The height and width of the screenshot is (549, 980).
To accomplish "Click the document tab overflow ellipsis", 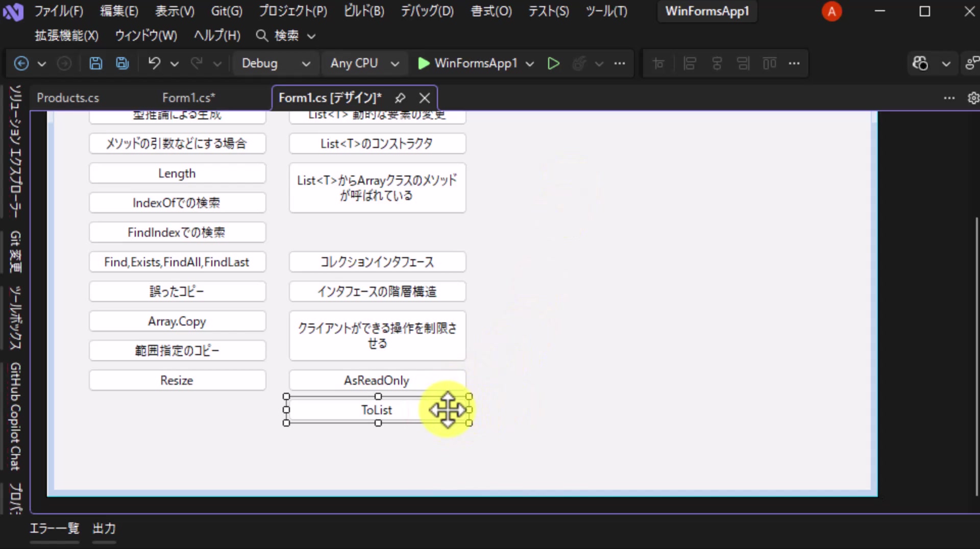I will point(949,98).
